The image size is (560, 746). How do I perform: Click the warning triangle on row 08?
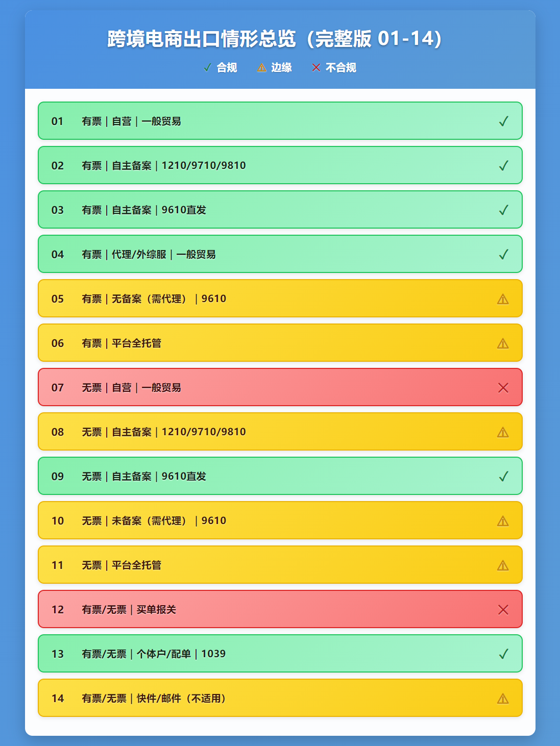[503, 432]
